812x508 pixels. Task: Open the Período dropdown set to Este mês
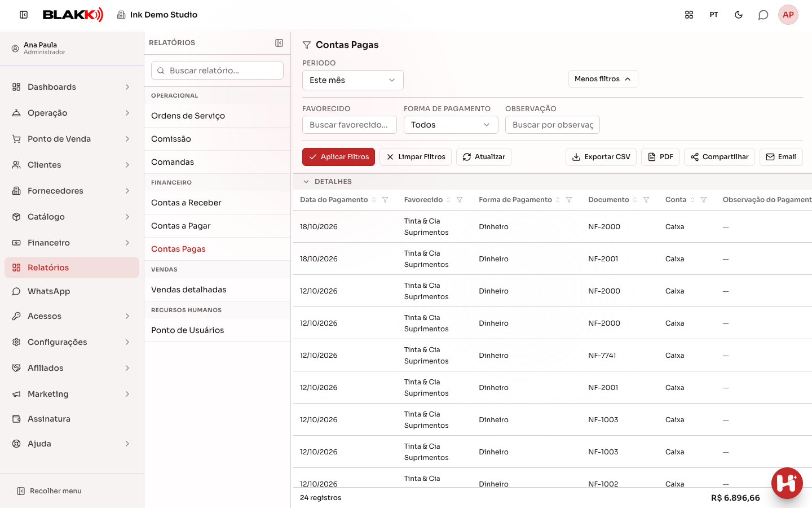tap(353, 80)
